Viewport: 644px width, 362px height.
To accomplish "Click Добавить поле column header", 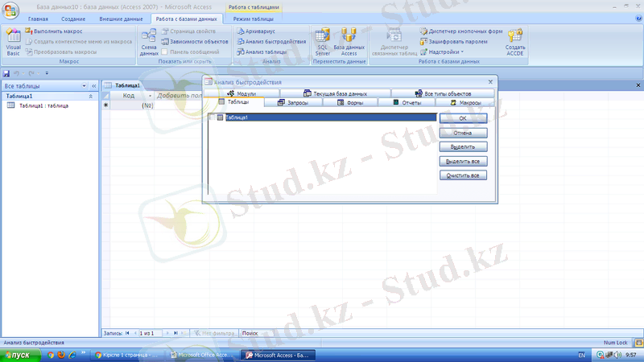I will click(179, 96).
